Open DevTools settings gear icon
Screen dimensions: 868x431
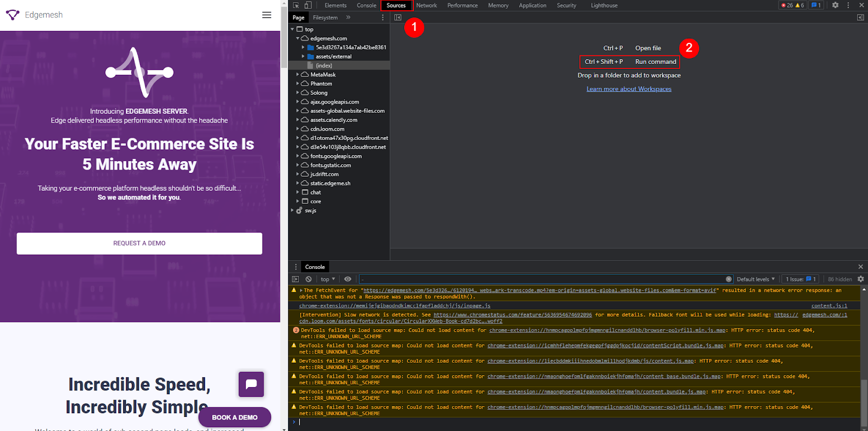coord(835,5)
